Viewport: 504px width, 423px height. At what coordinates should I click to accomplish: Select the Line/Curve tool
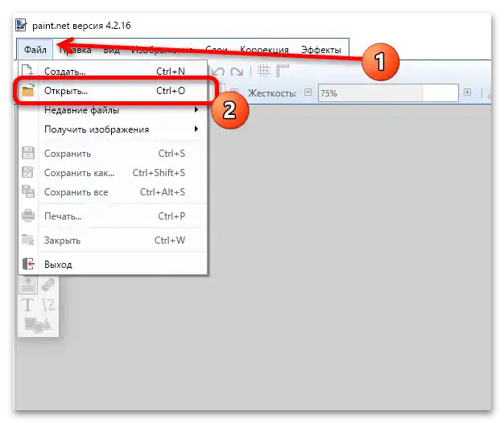(x=48, y=305)
